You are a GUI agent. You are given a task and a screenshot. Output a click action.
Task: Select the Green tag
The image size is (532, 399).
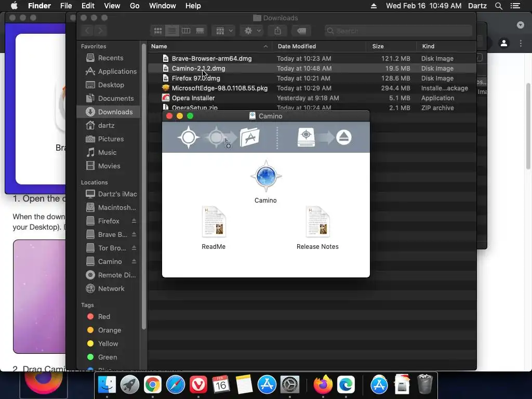click(102, 357)
